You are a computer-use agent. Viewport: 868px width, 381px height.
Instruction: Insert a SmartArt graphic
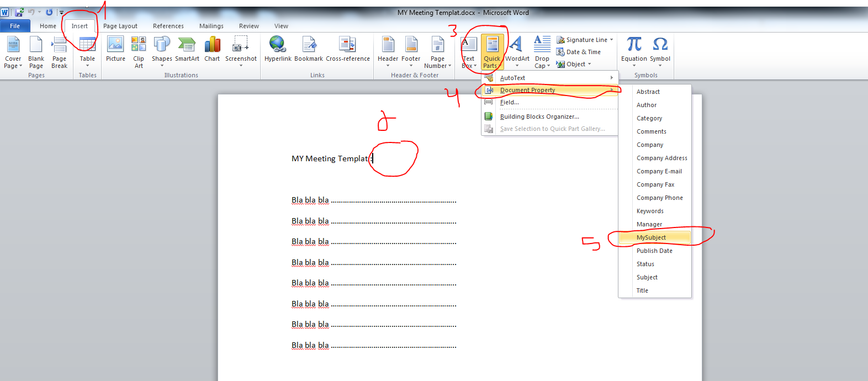click(187, 50)
